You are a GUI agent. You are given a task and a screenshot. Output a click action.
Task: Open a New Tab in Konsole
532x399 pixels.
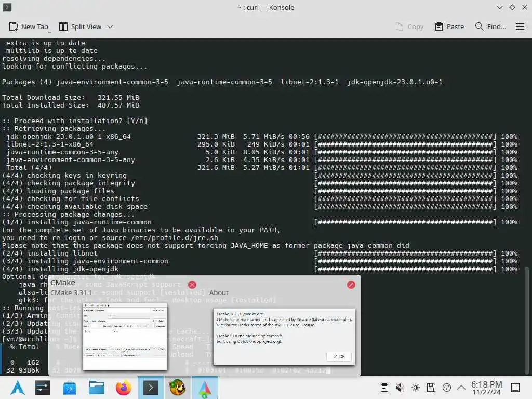28,26
